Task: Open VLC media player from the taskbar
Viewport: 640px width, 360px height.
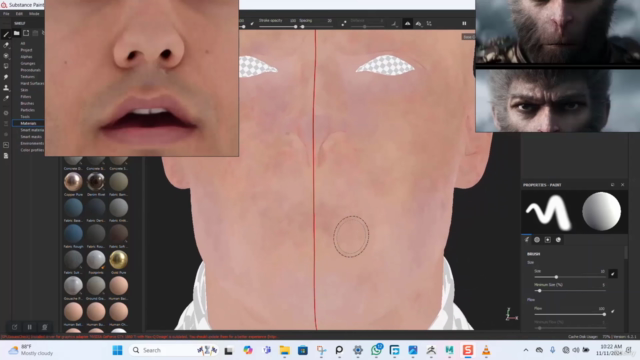Action: (486, 350)
